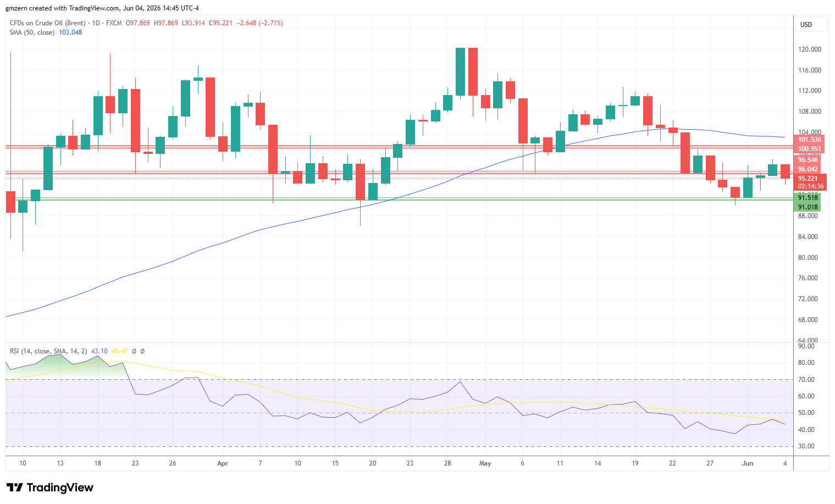The height and width of the screenshot is (504, 835).
Task: Click the Apr date axis label
Action: [x=223, y=463]
